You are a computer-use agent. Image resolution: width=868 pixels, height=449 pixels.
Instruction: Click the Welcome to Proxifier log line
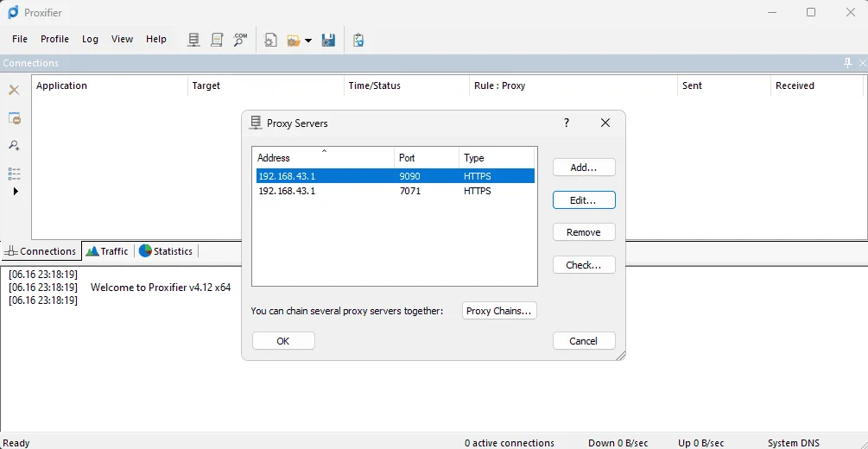(161, 288)
